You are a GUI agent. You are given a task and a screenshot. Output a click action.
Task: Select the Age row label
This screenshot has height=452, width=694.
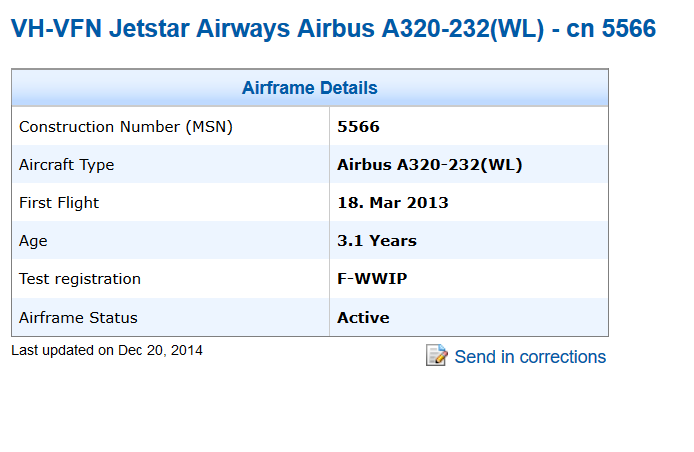tap(33, 241)
